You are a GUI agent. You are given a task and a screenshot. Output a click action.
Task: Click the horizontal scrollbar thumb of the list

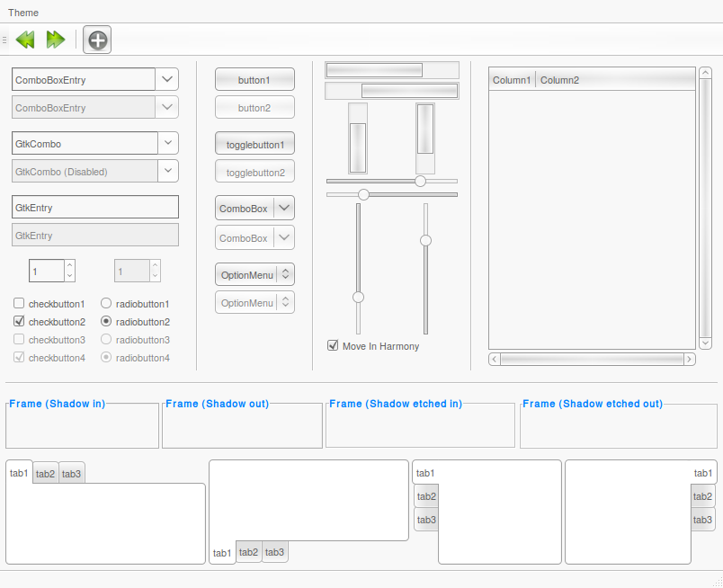(592, 359)
